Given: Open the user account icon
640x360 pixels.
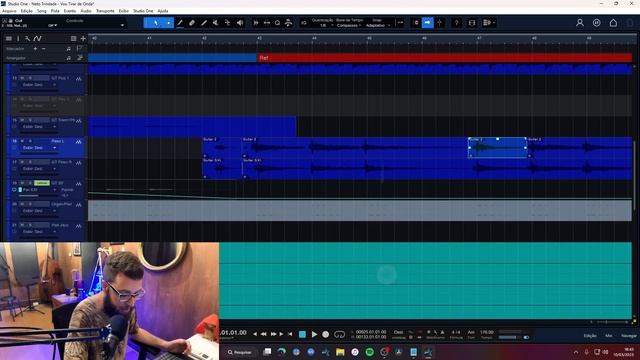Looking at the screenshot, I should coord(580,23).
